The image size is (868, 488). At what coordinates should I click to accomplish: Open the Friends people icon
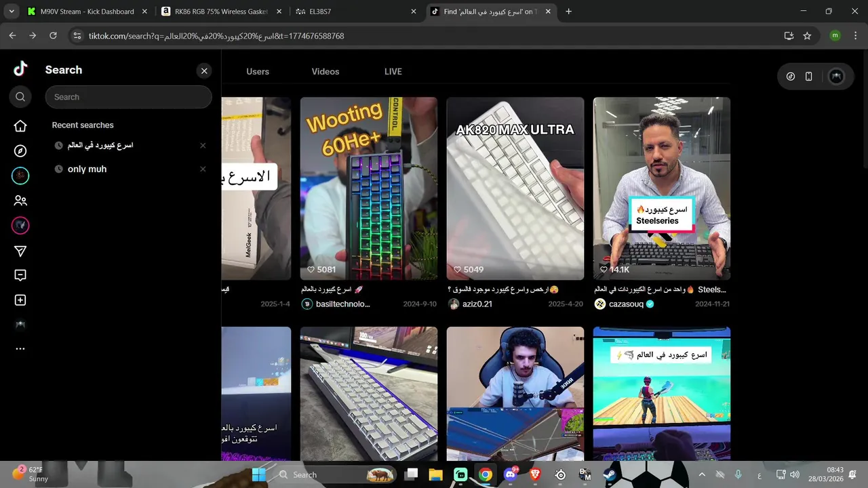tap(20, 201)
